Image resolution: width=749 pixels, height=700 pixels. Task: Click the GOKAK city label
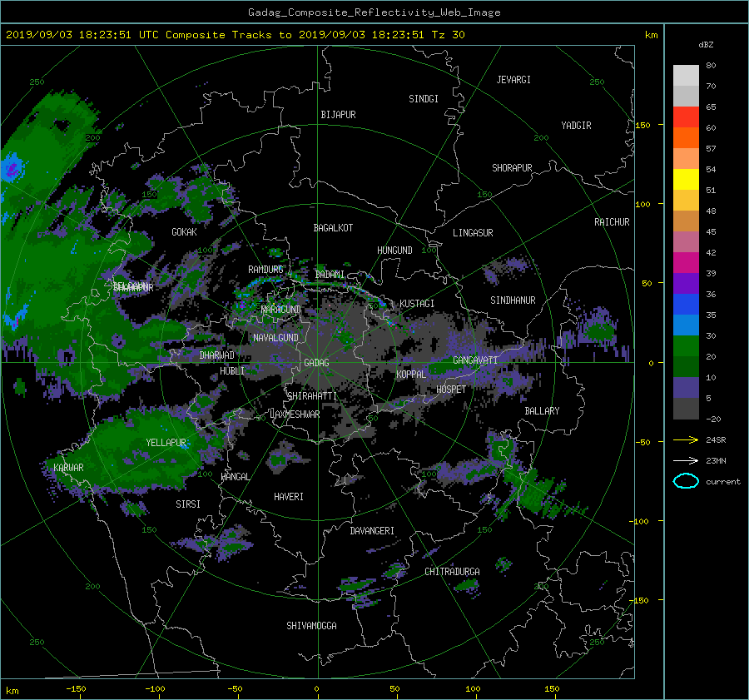tap(184, 232)
